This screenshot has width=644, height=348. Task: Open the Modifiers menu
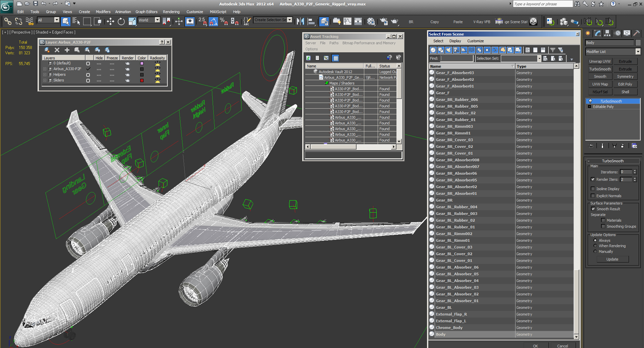(103, 12)
